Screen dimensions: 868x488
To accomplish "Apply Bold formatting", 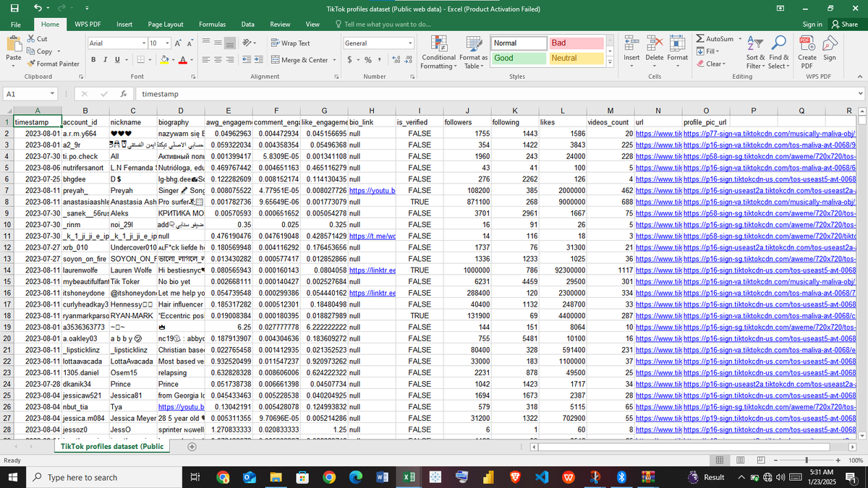I will [94, 60].
